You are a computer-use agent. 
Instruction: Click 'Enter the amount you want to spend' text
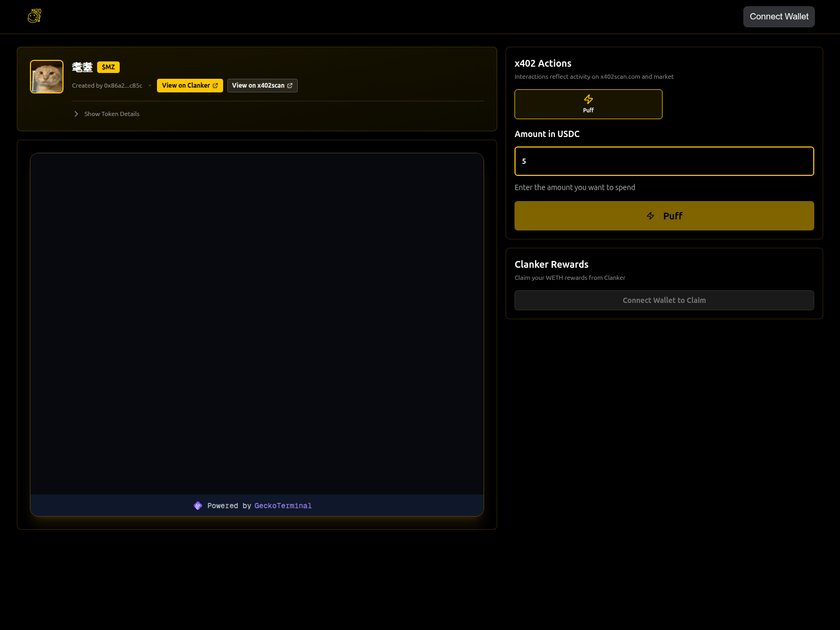(575, 187)
